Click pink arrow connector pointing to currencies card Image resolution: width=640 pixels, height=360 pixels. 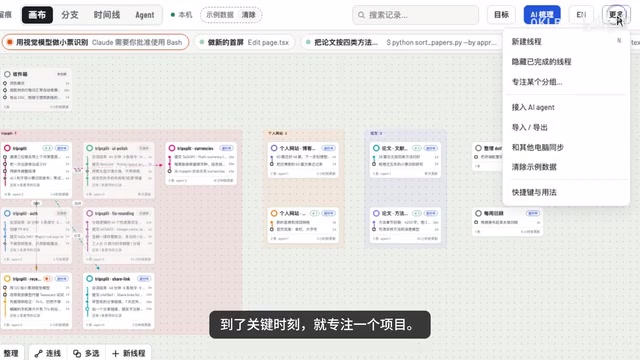point(159,165)
